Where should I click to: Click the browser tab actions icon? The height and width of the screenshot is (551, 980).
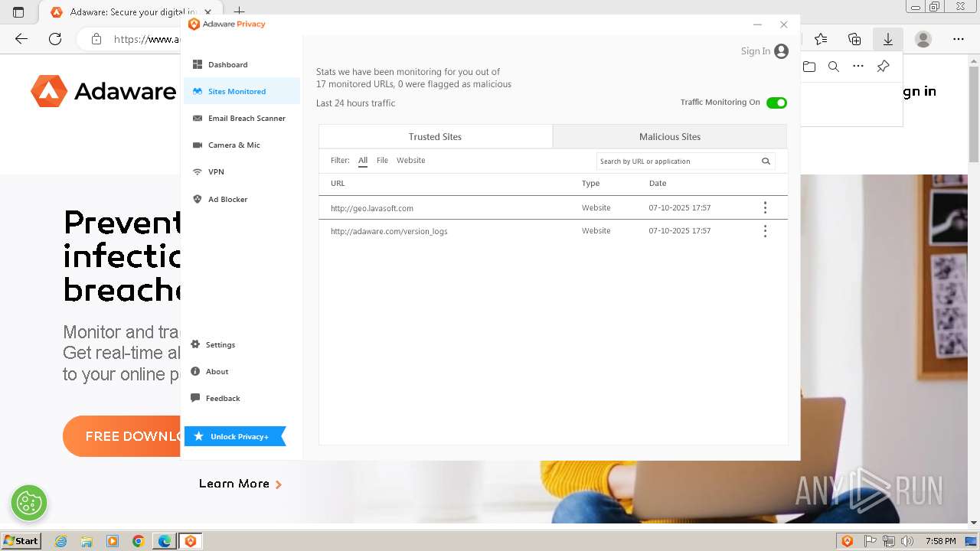pos(18,12)
